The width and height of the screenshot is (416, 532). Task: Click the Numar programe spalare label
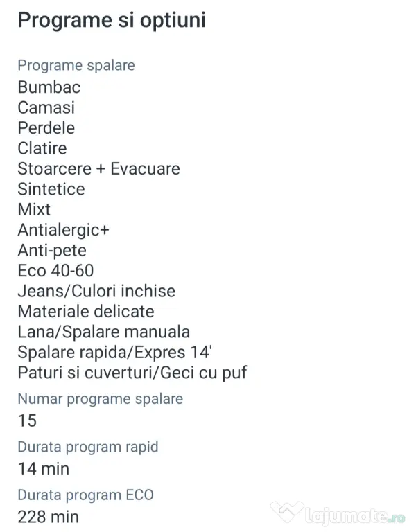(101, 399)
